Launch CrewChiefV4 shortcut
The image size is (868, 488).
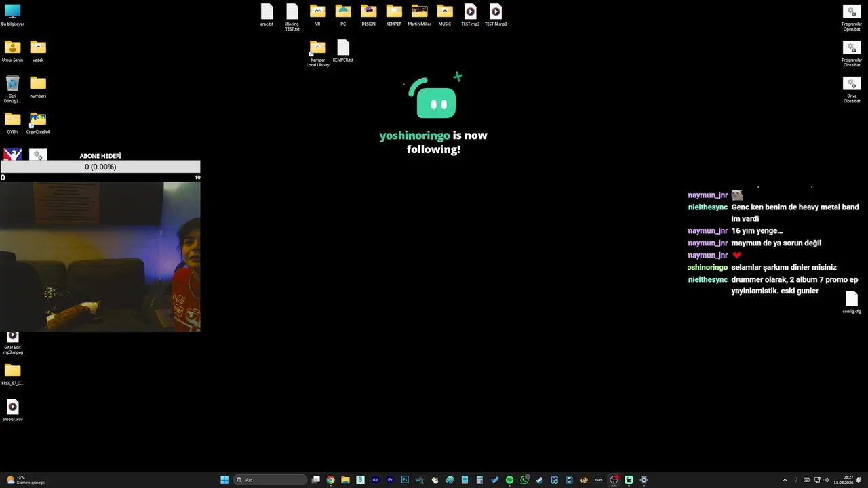click(38, 123)
